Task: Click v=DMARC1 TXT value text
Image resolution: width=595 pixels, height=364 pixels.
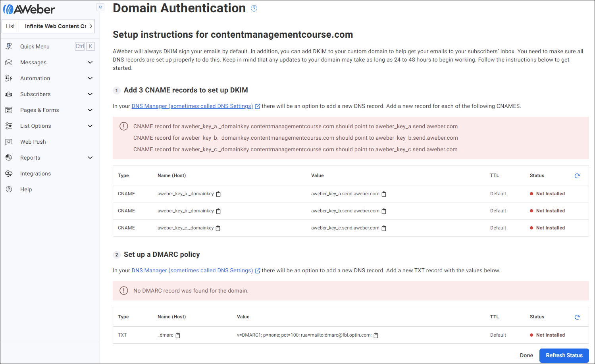Action: [304, 335]
